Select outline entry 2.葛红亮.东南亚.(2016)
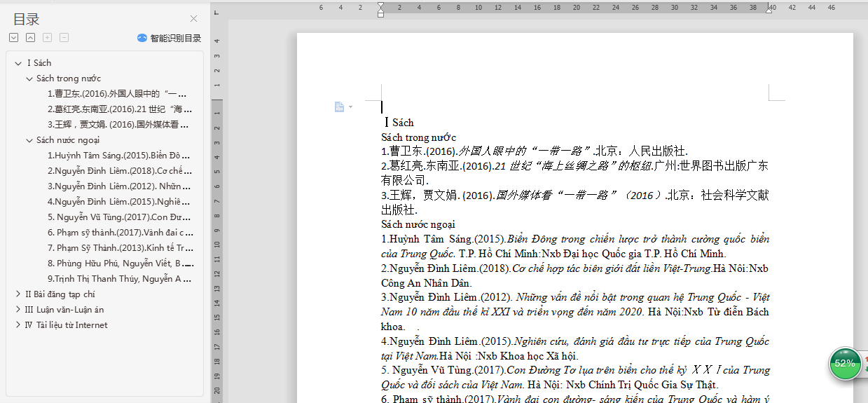 pos(120,109)
